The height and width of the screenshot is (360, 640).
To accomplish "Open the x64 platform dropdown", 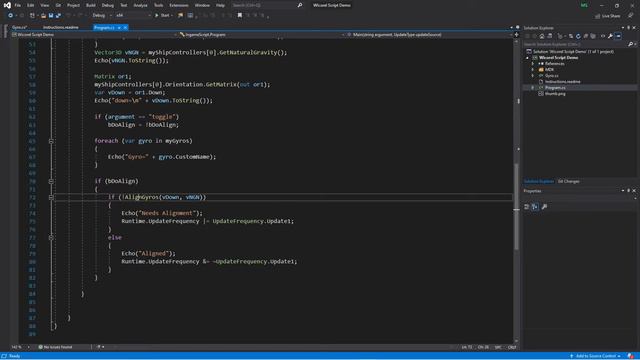I will click(133, 16).
